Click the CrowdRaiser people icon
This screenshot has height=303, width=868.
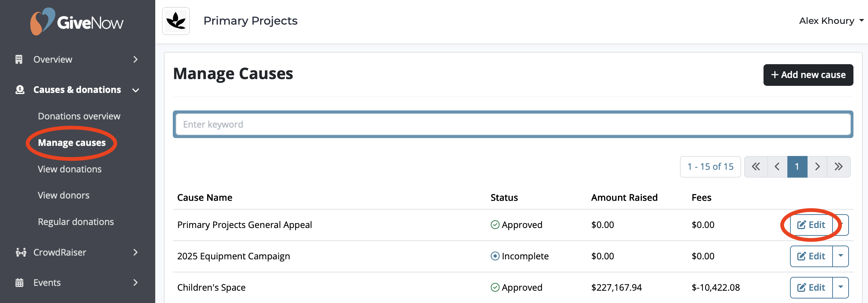click(21, 253)
